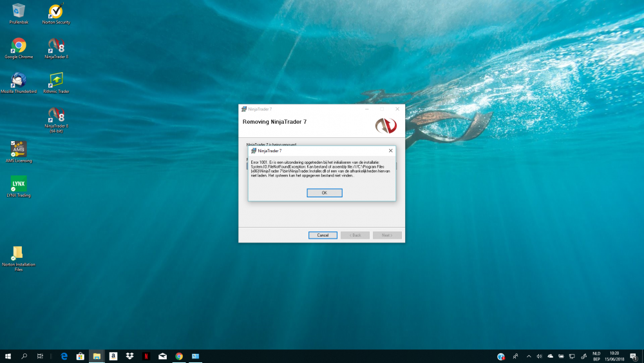Open the Windows Start menu
The image size is (644, 363).
coord(8,356)
